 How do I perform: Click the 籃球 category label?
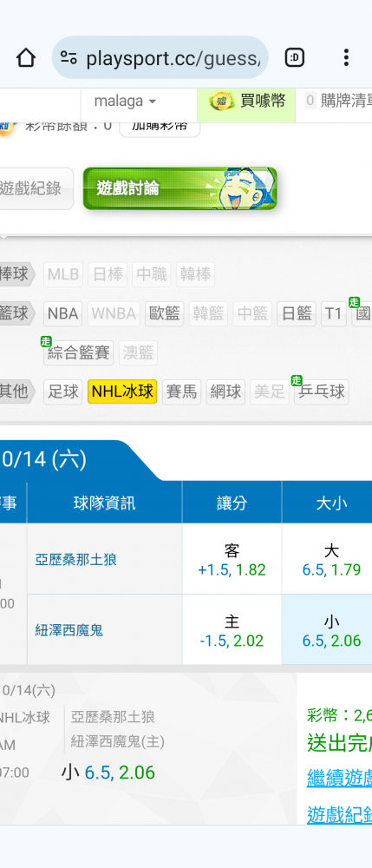(x=16, y=314)
